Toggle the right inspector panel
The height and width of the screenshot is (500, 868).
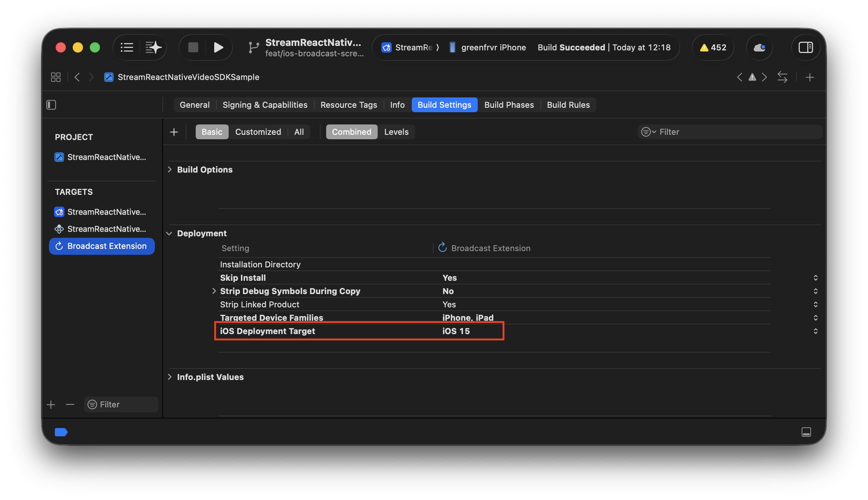[806, 47]
